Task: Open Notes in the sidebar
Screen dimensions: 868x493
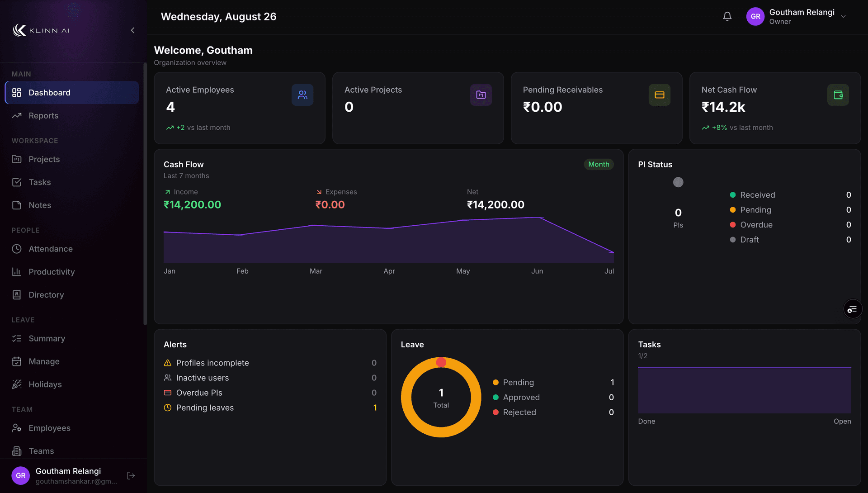Action: [72, 205]
